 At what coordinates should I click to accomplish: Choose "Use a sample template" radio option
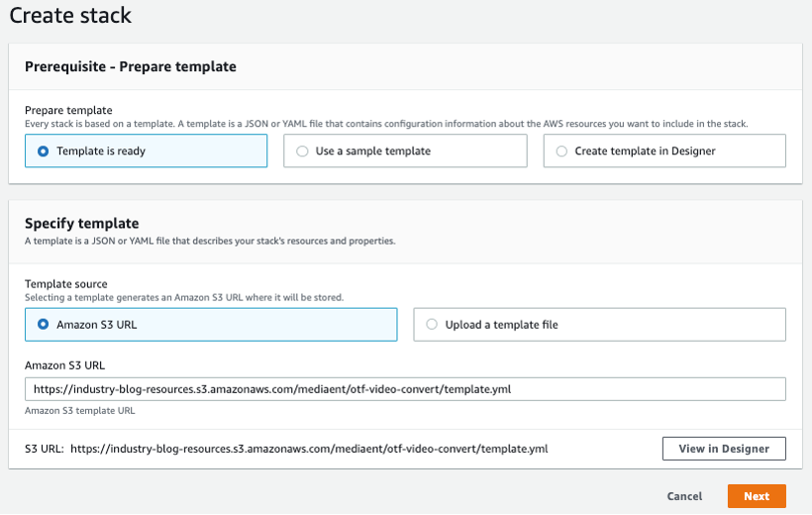(x=302, y=152)
